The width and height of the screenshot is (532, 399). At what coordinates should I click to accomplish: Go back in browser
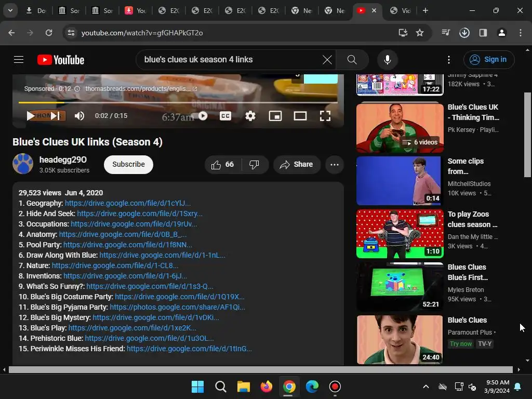pyautogui.click(x=11, y=33)
